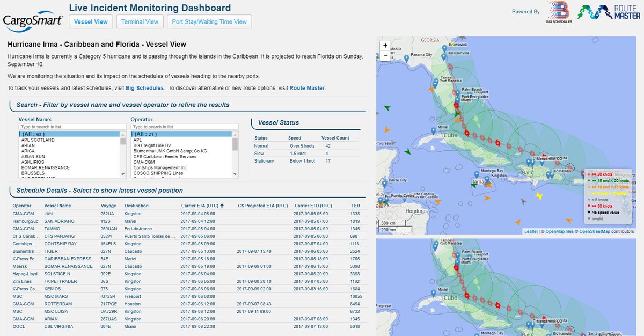Viewport: 644px width, 336px height.
Task: Open Port Stay/Waiting Time View tab
Action: coord(209,21)
